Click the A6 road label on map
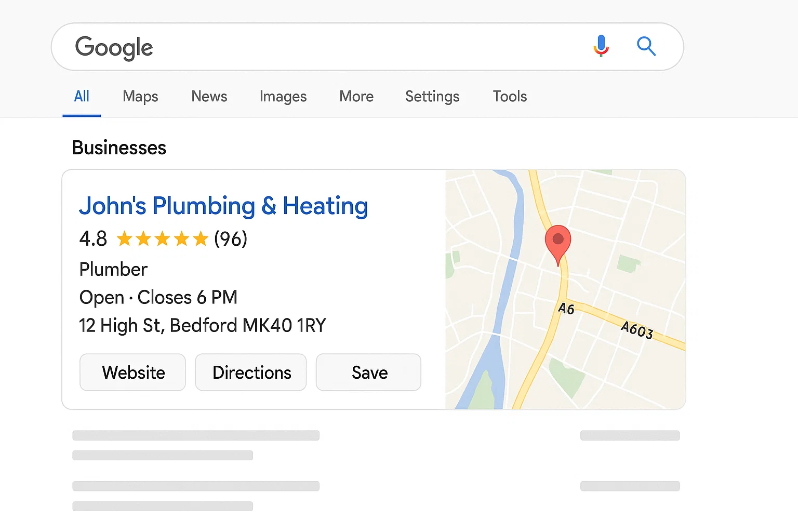The image size is (798, 532). tap(566, 308)
